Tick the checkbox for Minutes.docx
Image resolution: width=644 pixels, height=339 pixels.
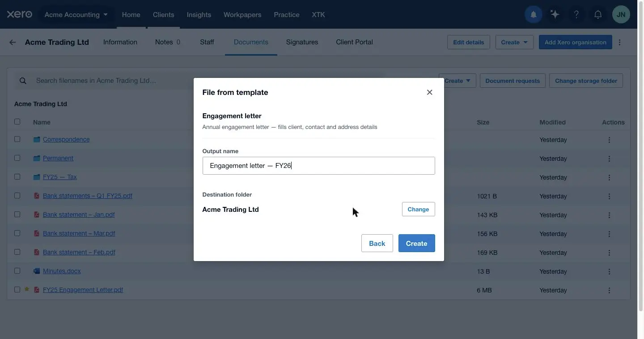click(17, 271)
